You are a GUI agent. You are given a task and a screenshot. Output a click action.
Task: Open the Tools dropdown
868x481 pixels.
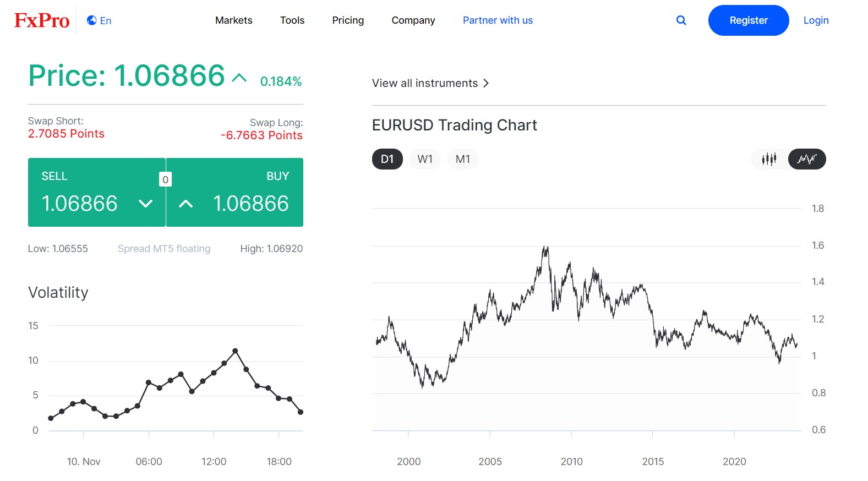pos(292,20)
